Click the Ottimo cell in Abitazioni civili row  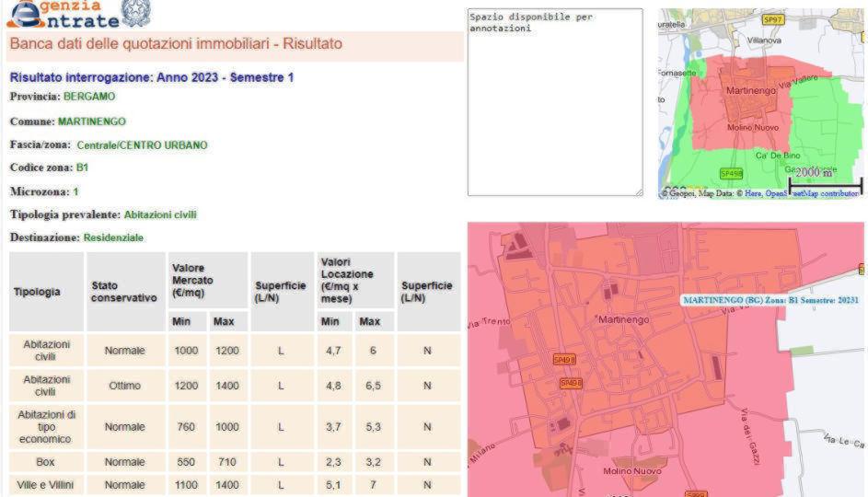coord(124,386)
